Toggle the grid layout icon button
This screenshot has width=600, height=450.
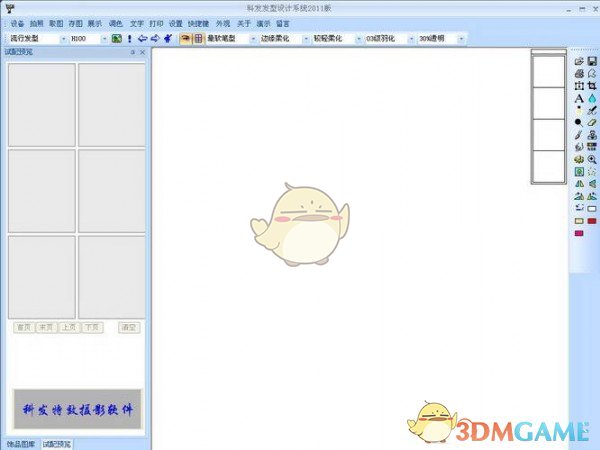[198, 38]
